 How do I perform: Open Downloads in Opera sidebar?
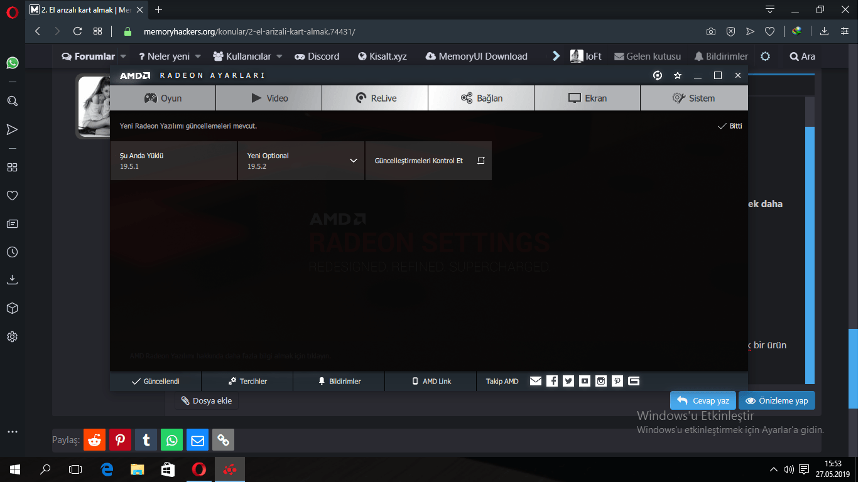(12, 280)
